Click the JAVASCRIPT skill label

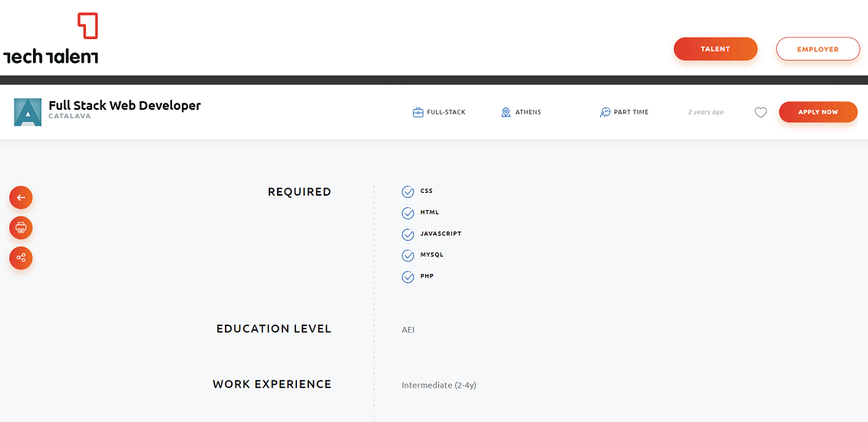point(441,233)
